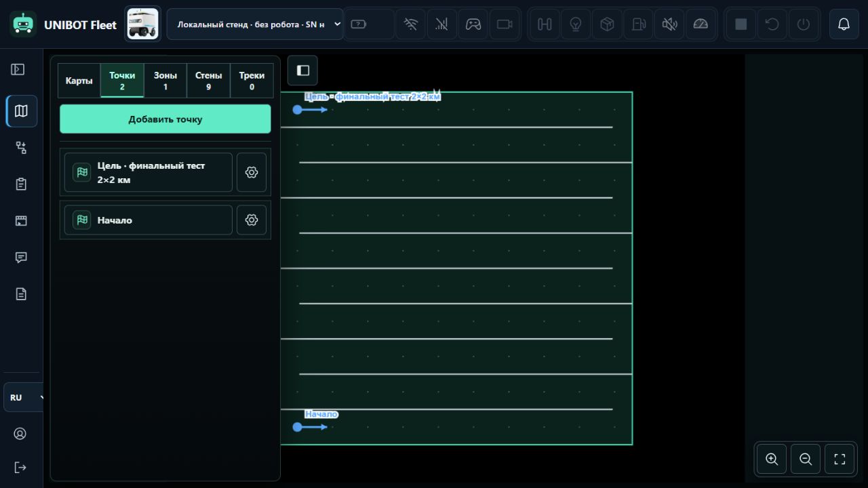This screenshot has width=868, height=488.
Task: Switch to the Зоны tab
Action: click(165, 81)
